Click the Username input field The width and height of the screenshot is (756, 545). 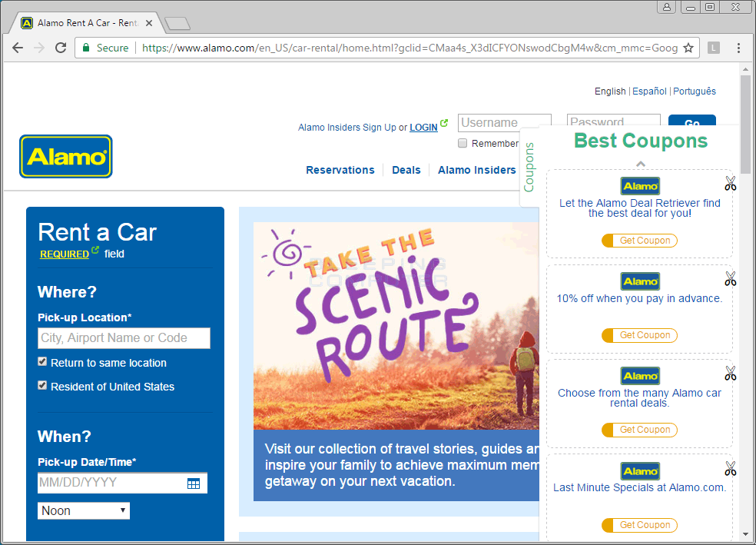click(x=504, y=122)
